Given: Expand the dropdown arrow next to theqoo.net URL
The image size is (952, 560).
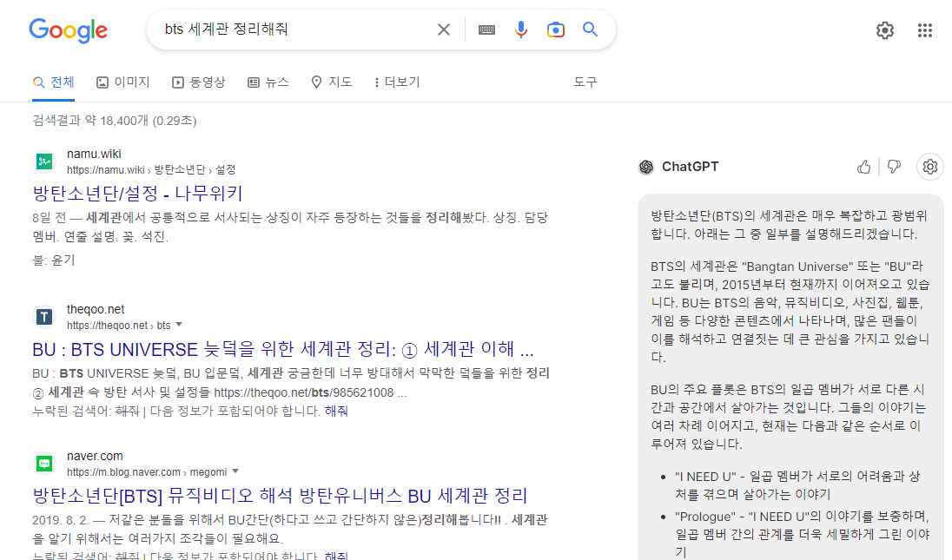Looking at the screenshot, I should pyautogui.click(x=179, y=325).
